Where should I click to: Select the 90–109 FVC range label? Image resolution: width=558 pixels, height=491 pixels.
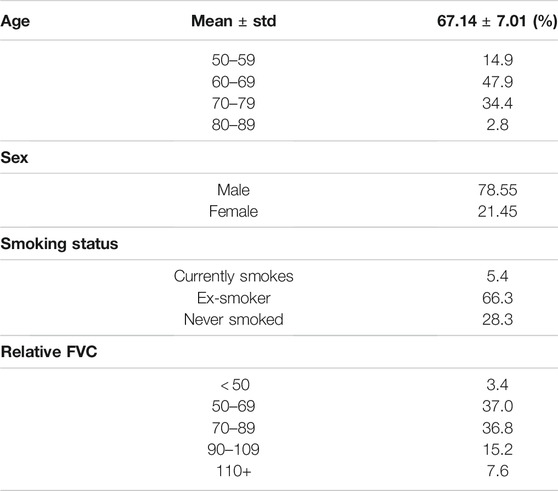[x=233, y=449]
